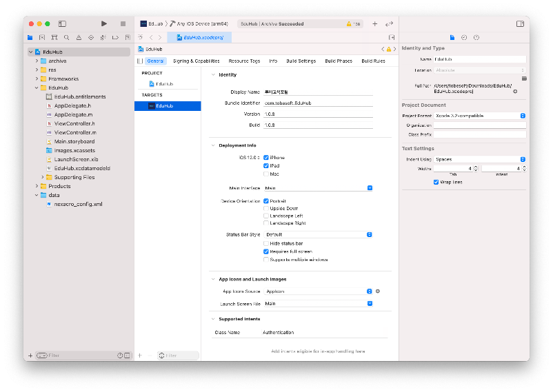The image size is (553, 392).
Task: Open the Main Interface dropdown
Action: 318,188
